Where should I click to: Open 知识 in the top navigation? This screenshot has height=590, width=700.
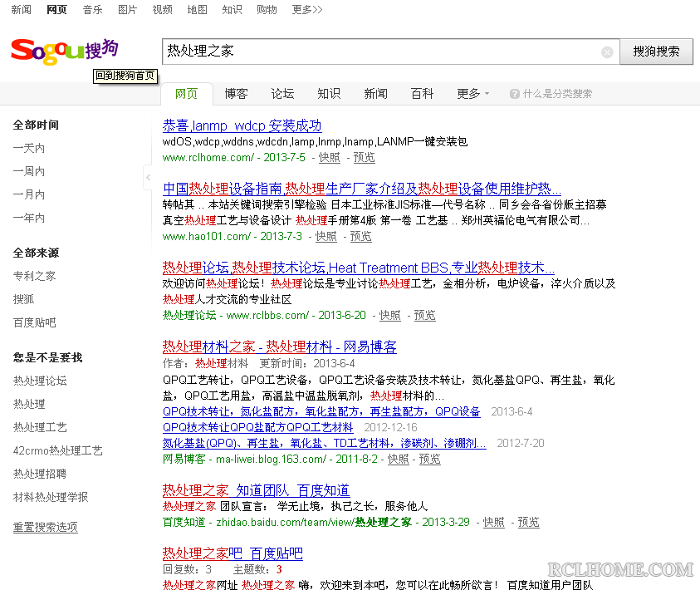232,9
